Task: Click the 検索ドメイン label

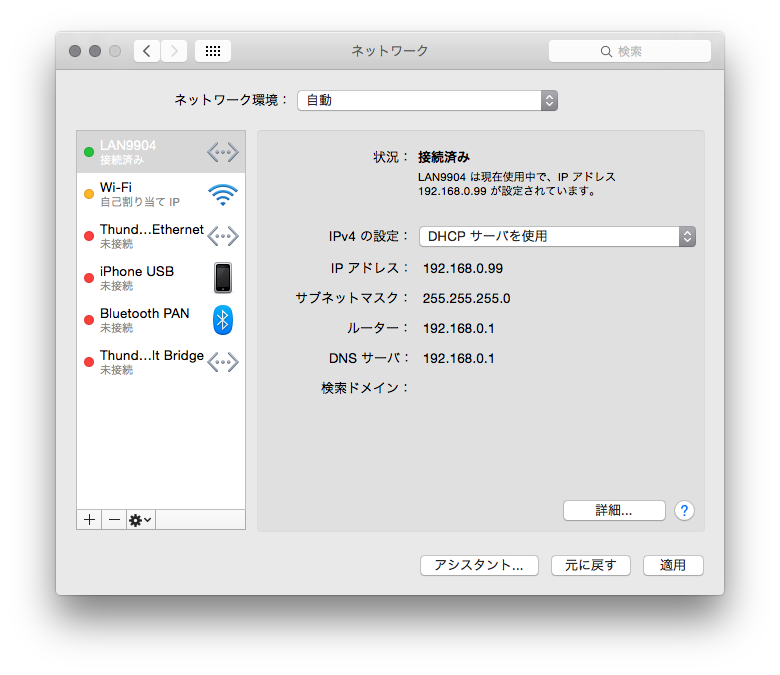Action: coord(364,388)
